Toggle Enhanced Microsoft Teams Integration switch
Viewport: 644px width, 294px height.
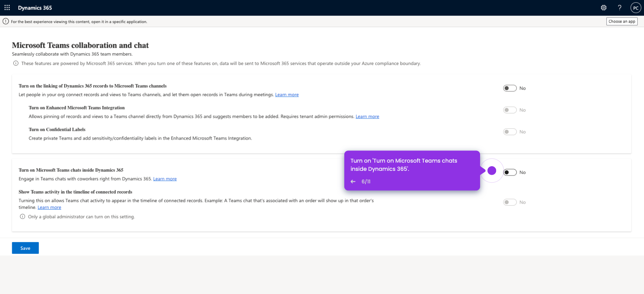(x=510, y=110)
